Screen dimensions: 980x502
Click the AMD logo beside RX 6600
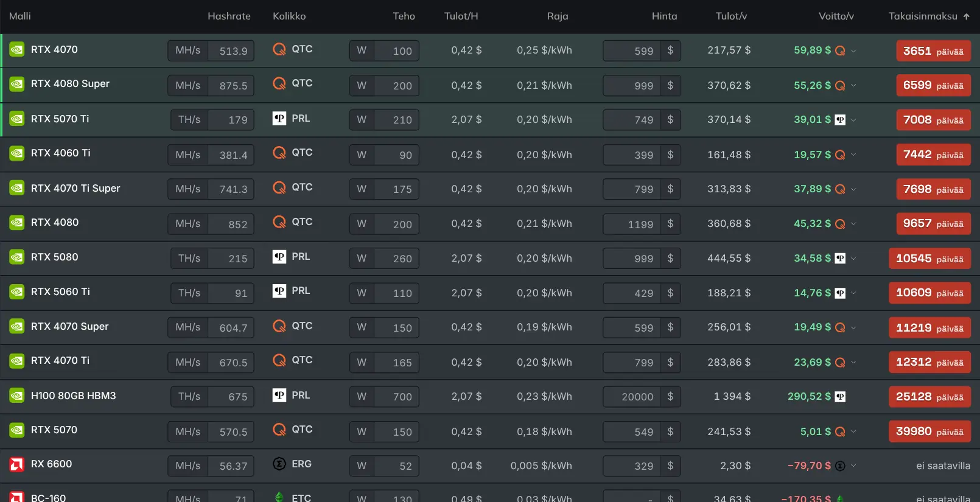(x=17, y=464)
